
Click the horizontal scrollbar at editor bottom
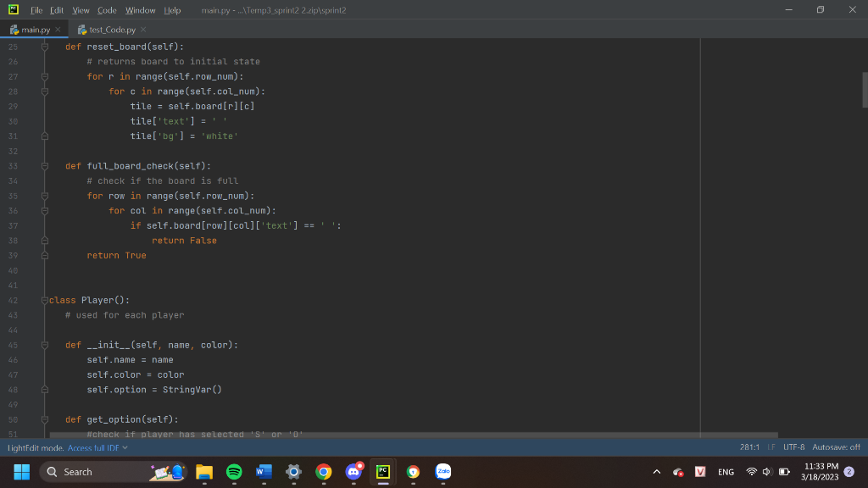(x=414, y=435)
